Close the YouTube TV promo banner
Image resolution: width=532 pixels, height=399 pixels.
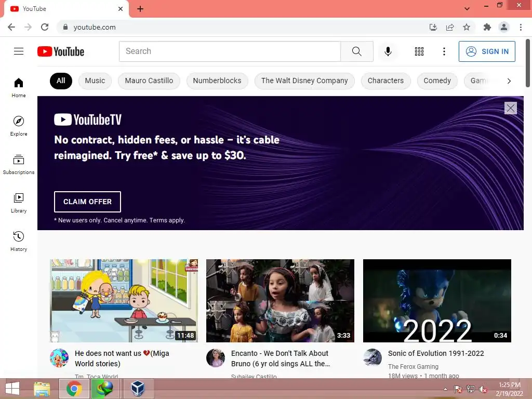pos(510,108)
